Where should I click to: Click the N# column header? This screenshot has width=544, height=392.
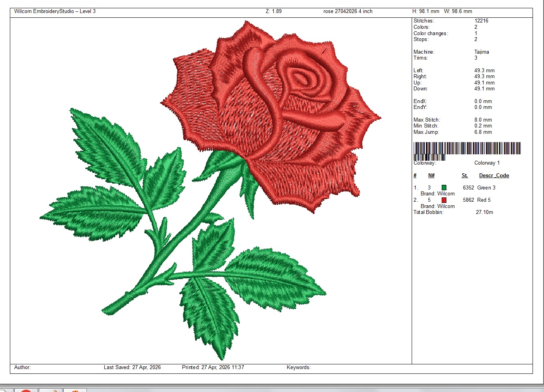(x=431, y=176)
